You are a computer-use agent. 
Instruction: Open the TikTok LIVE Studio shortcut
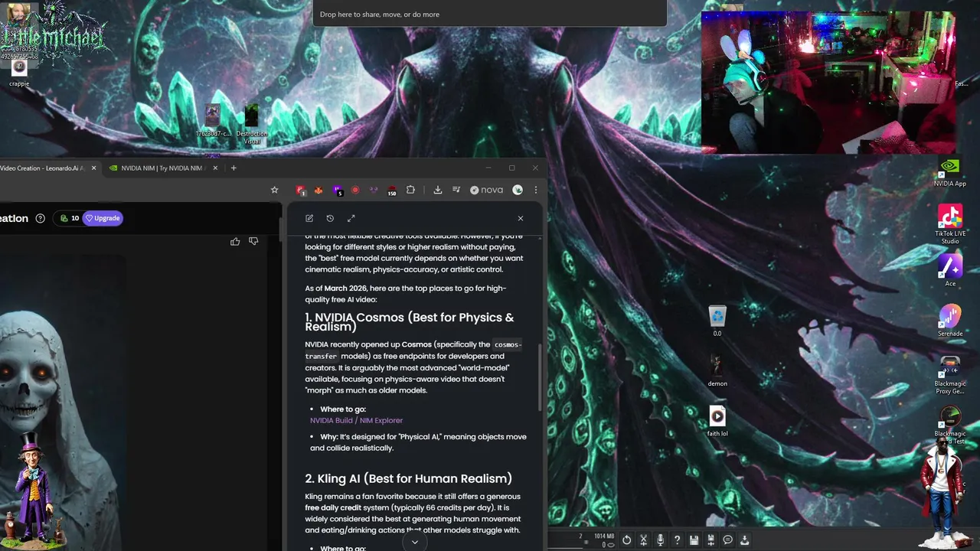pyautogui.click(x=950, y=224)
